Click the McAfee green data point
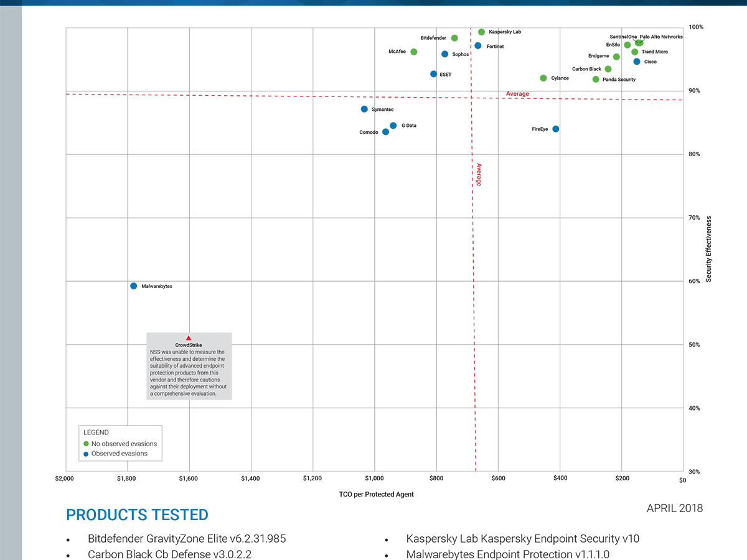747x560 pixels. coord(413,52)
